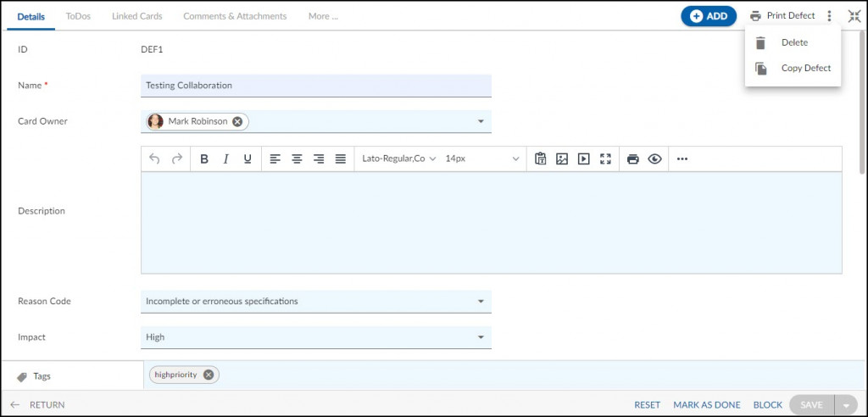868x417 pixels.
Task: Print description from editor toolbar
Action: [x=632, y=159]
